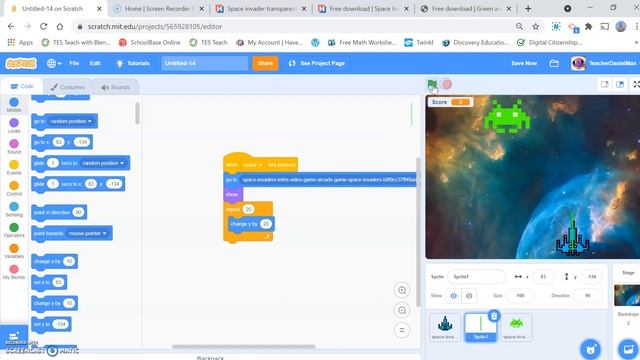Select the Stage backdrop thumbnail
640x360 pixels.
coord(627,295)
